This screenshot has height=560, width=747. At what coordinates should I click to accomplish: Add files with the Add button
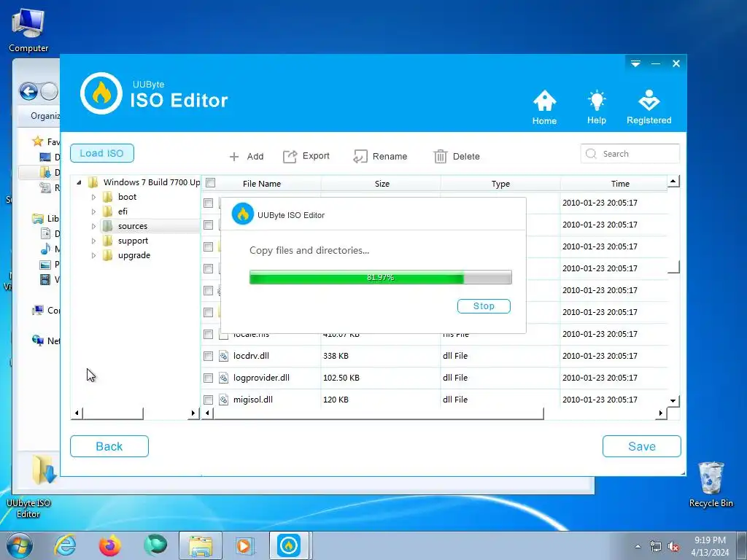247,156
